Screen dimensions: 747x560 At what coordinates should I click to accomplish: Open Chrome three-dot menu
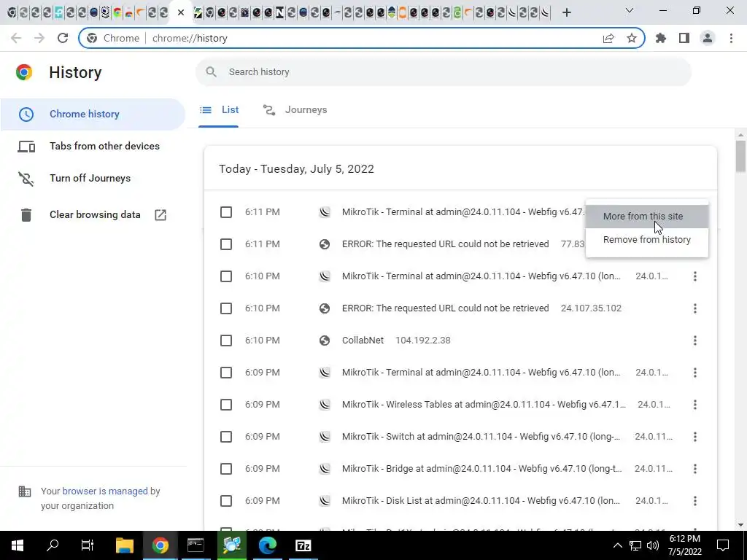tap(731, 38)
